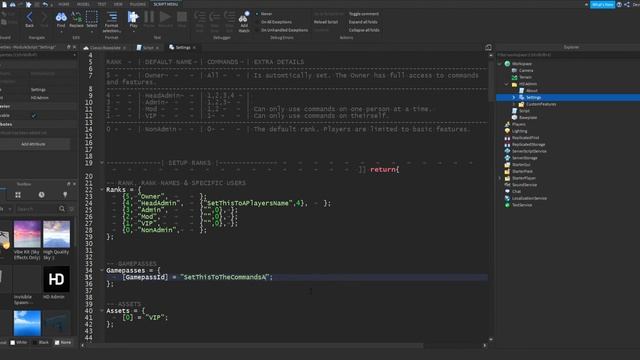Expand the StarterPlayer tree node

(500, 178)
